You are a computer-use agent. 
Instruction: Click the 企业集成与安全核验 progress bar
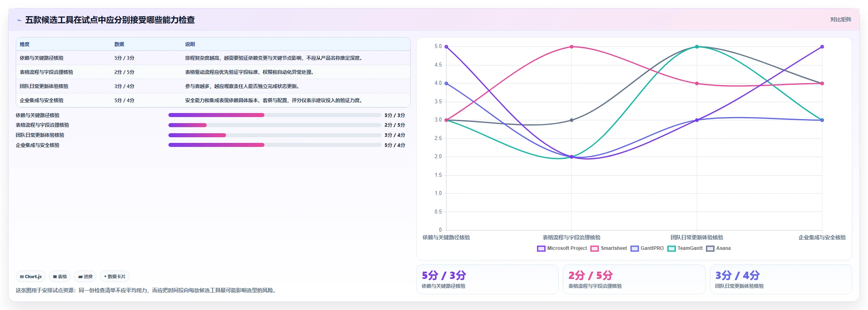[275, 145]
